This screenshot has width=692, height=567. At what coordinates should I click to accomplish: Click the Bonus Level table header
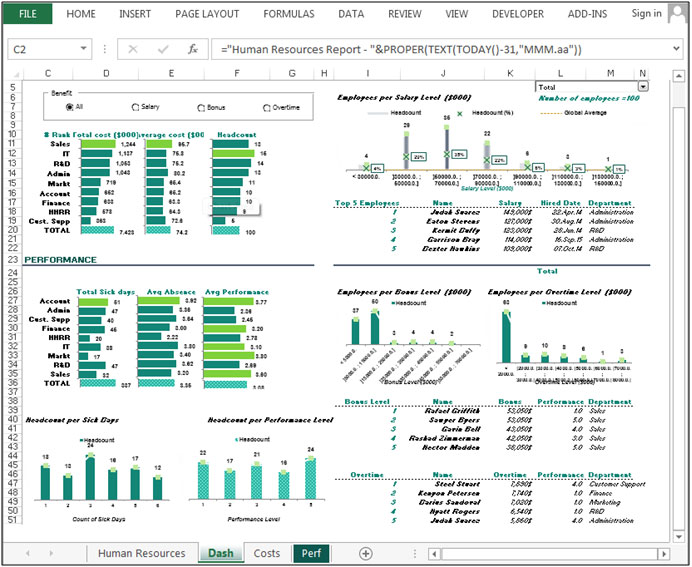[367, 402]
